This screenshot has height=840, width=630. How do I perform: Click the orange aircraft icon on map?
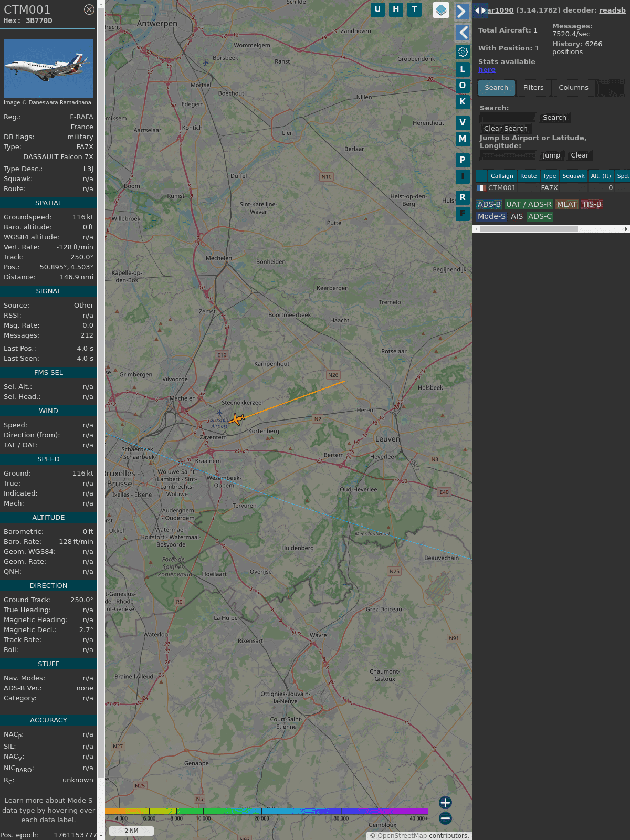click(x=237, y=419)
